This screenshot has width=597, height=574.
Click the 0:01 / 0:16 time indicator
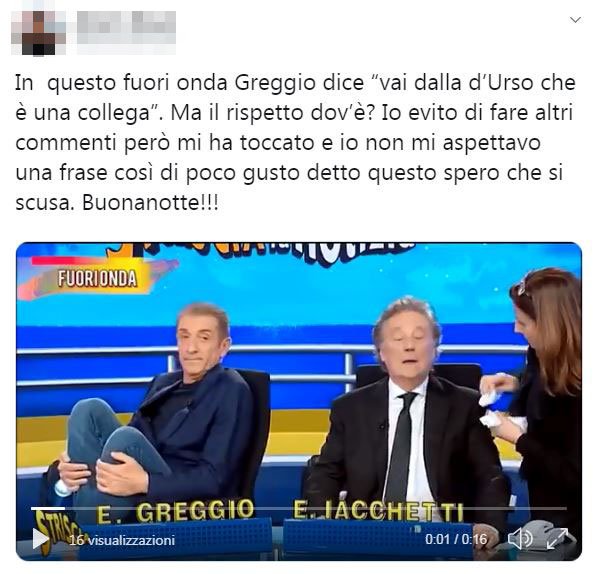tap(456, 539)
